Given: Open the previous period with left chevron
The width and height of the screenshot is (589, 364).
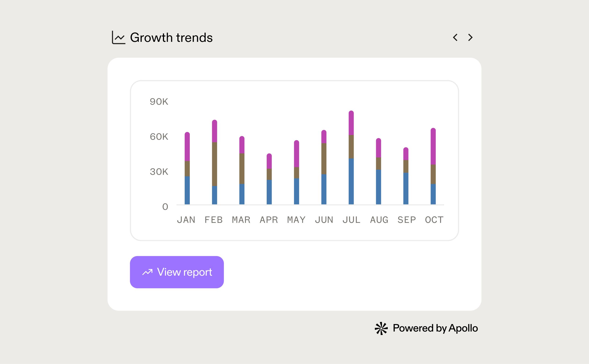Looking at the screenshot, I should (455, 38).
